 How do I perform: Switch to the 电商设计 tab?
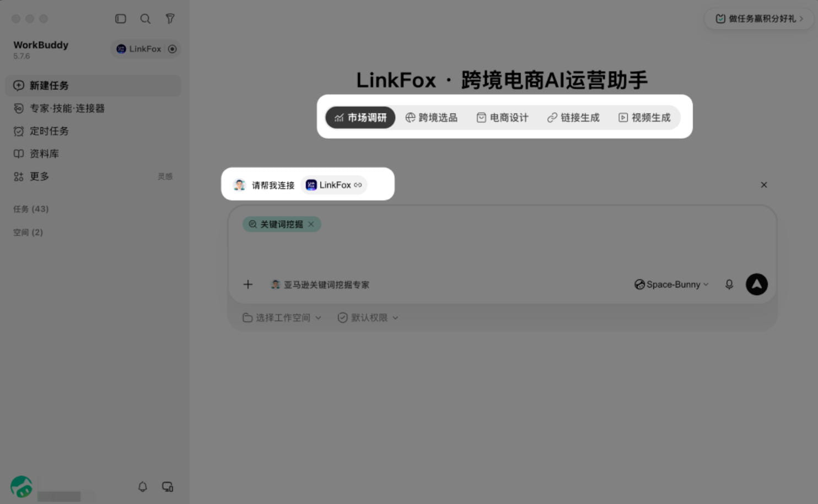point(503,117)
